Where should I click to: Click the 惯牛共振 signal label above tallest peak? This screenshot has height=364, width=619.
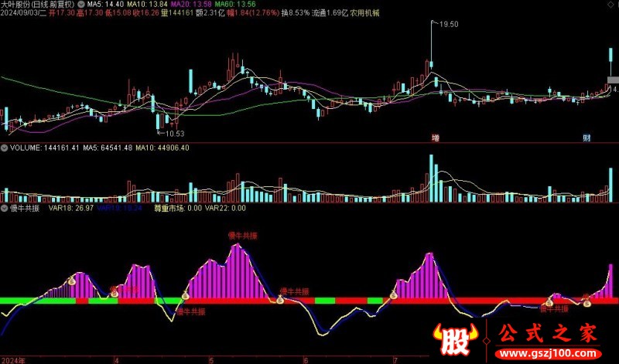pyautogui.click(x=243, y=236)
